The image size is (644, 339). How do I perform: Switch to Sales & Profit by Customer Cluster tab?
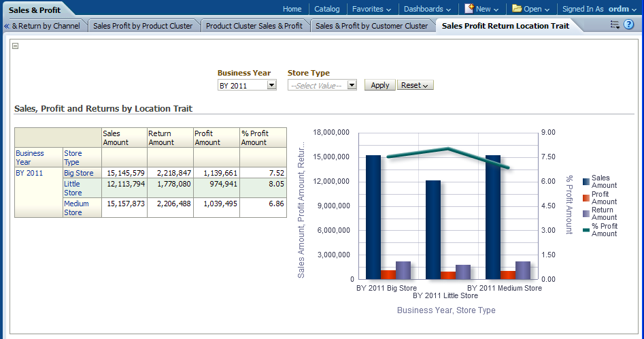[x=371, y=26]
